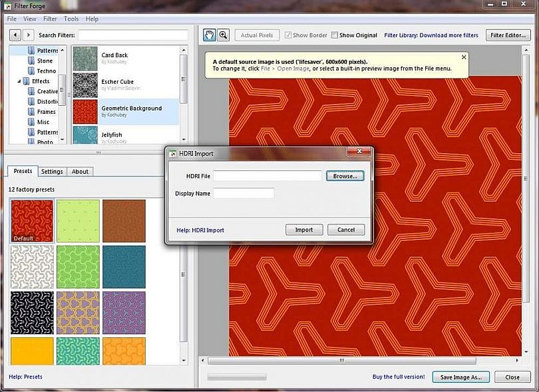Click the HDRI File input field
The image size is (539, 392).
268,176
